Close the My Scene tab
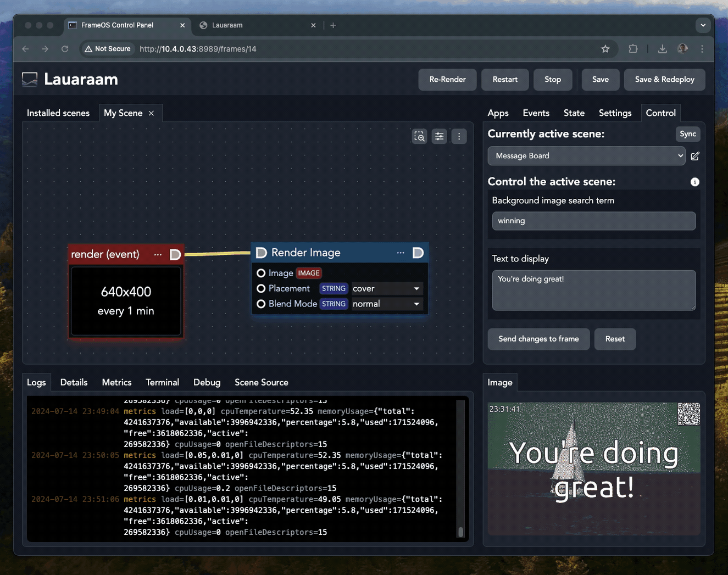Viewport: 728px width, 575px height. (151, 113)
